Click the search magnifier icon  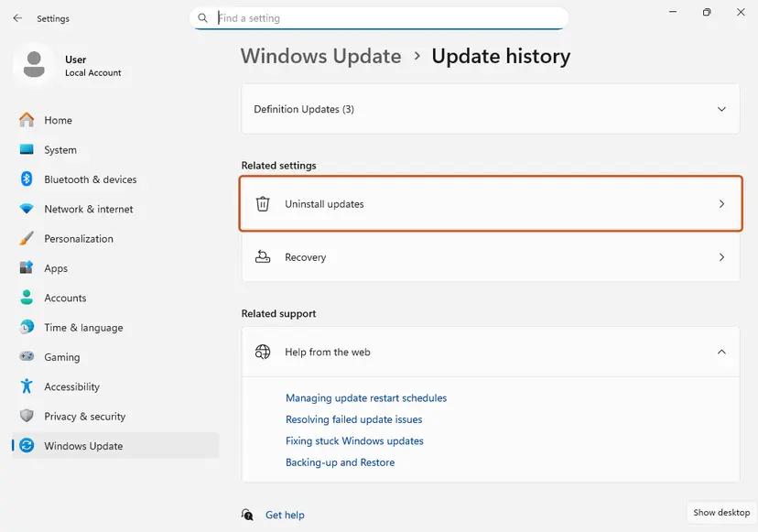[202, 18]
